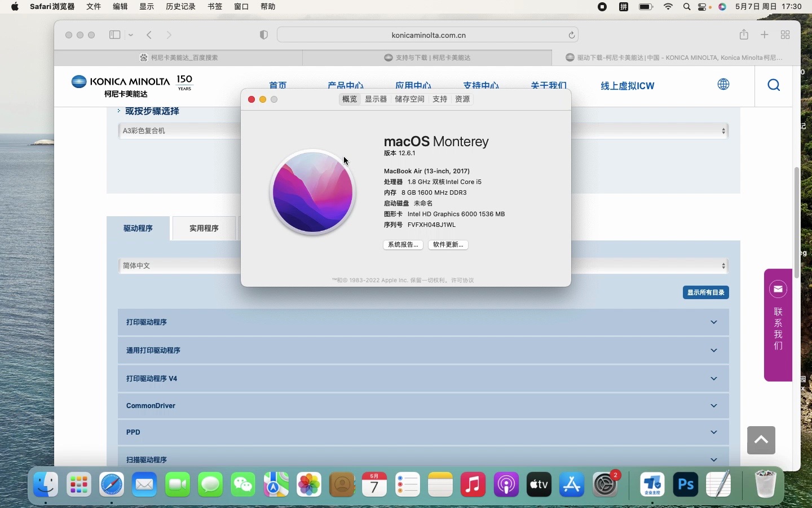Screen dimensions: 812x508
Task: Switch to the 资源 tab
Action: pyautogui.click(x=462, y=99)
